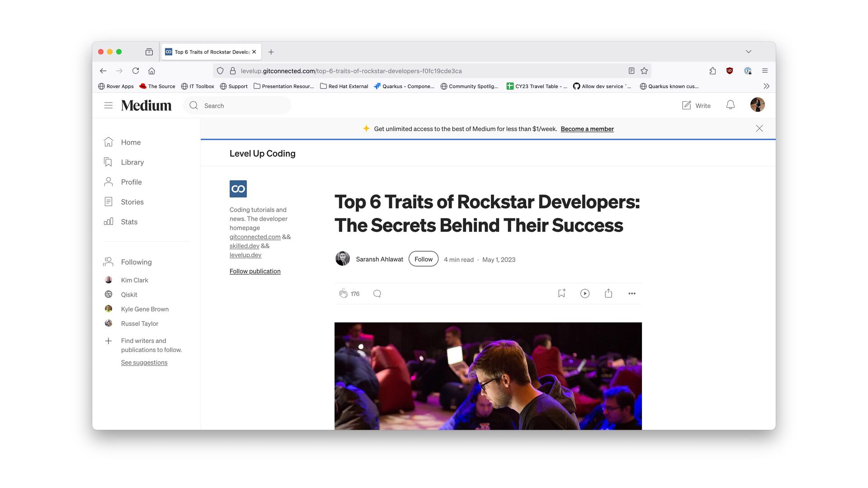Share the article via share icon
This screenshot has width=868, height=488.
609,294
